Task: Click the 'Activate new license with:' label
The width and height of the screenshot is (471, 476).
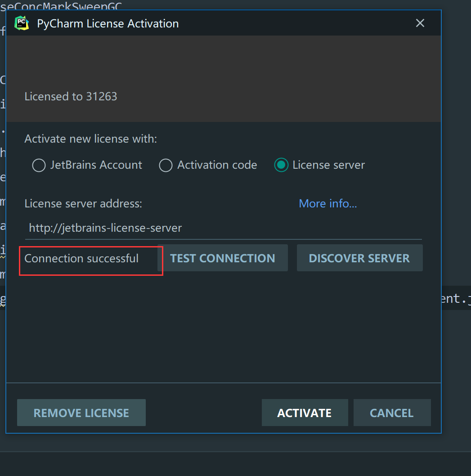Action: (x=91, y=139)
